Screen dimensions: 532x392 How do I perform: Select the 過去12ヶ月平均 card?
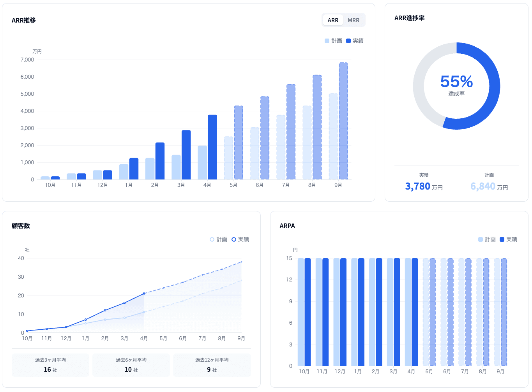pyautogui.click(x=212, y=365)
